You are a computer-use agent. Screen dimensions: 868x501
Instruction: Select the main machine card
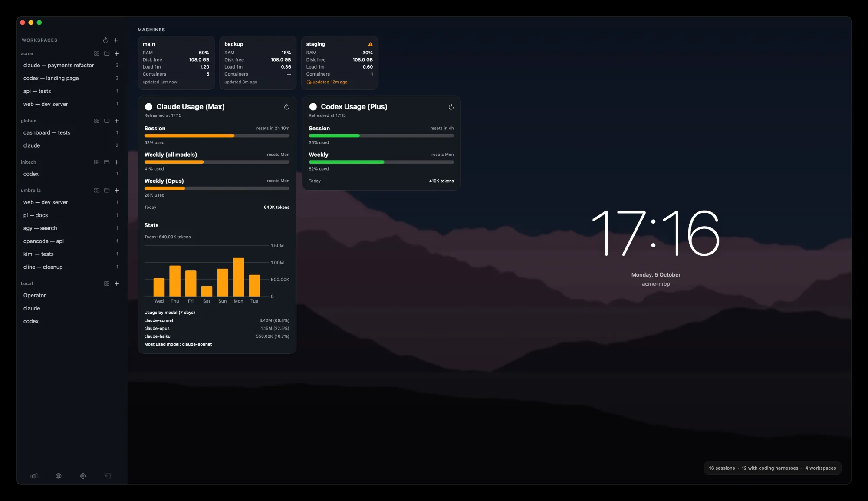click(x=176, y=63)
